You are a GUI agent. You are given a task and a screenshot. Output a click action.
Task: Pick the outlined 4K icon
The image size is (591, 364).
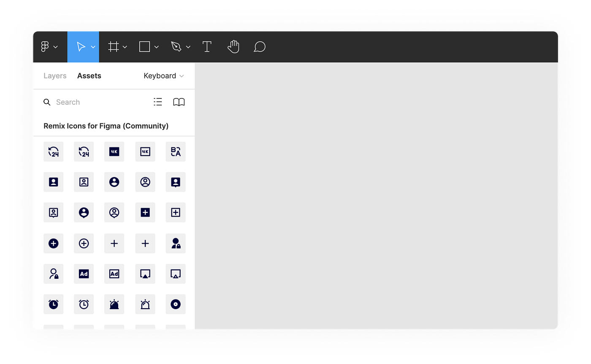tap(145, 152)
